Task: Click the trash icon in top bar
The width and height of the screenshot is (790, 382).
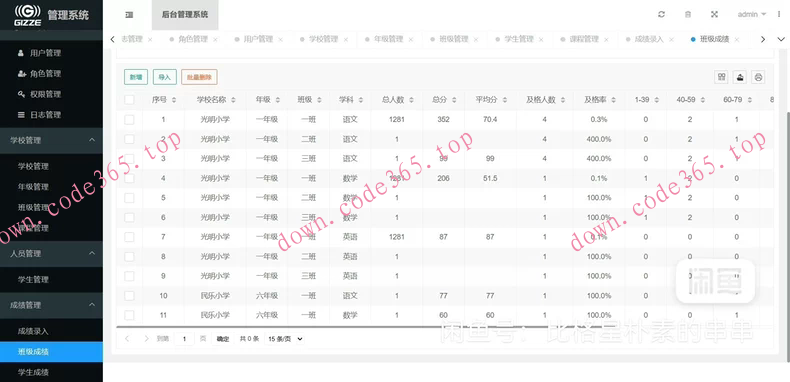Action: click(x=688, y=15)
